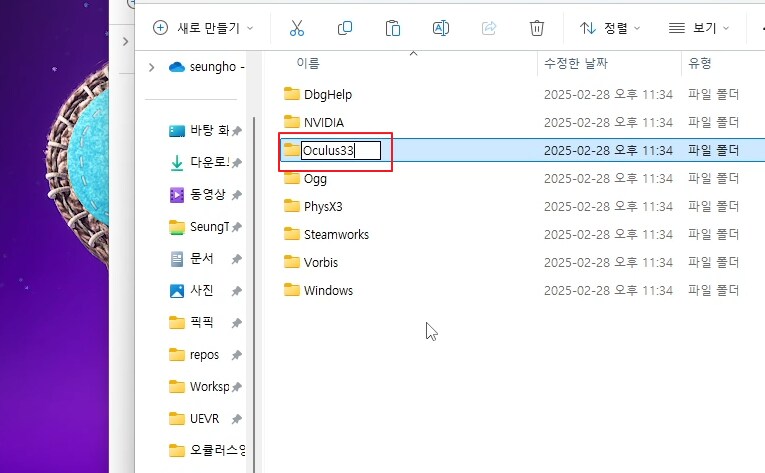Click the Delete trash can icon
Image resolution: width=765 pixels, height=473 pixels.
click(x=537, y=28)
